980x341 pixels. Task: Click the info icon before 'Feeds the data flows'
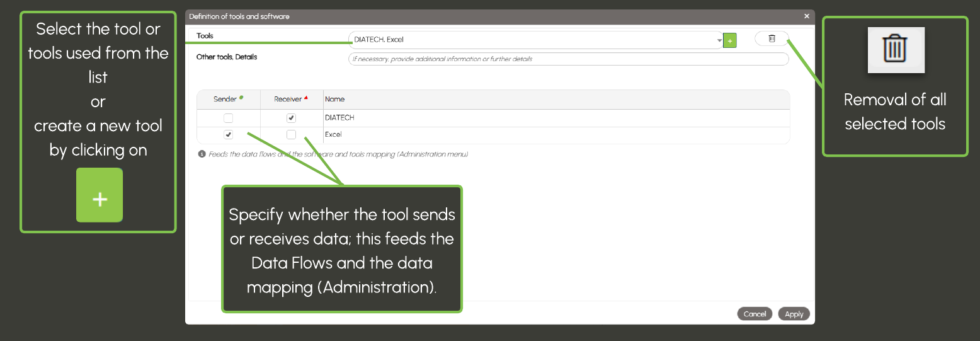click(202, 154)
